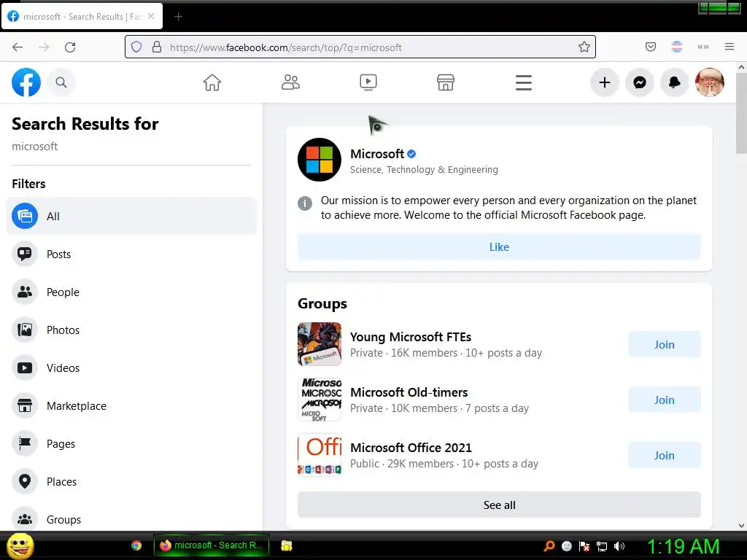Click the striped extension icon in toolbar

pyautogui.click(x=676, y=47)
